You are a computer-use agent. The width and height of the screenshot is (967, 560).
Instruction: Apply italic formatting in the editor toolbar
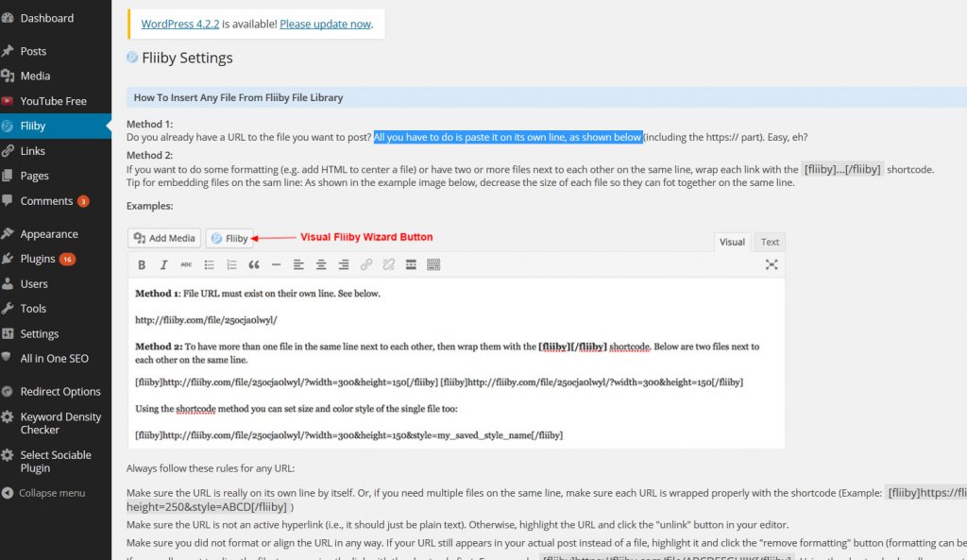point(163,264)
